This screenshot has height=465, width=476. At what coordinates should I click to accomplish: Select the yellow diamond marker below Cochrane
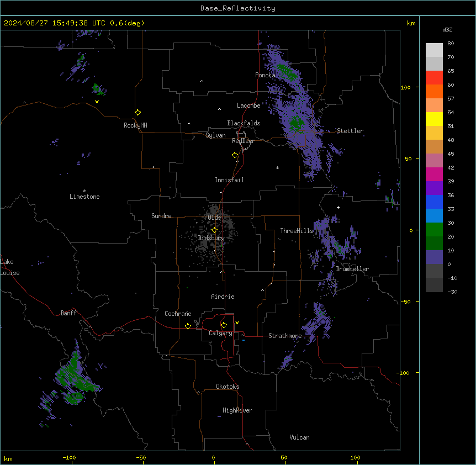(x=188, y=326)
